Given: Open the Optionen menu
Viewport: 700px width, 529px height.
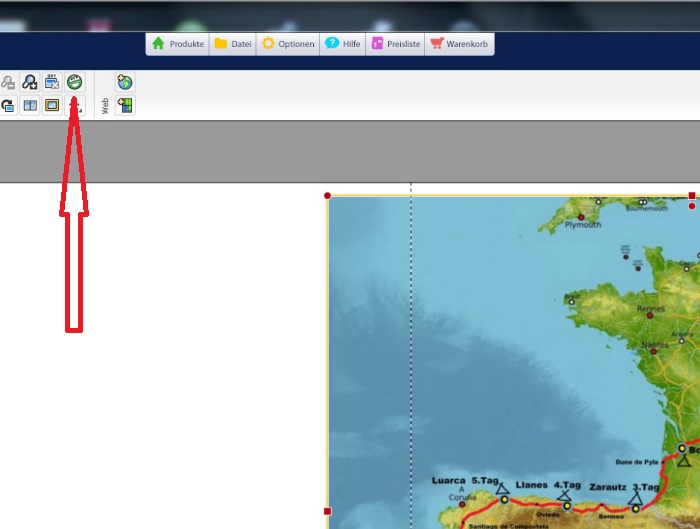Looking at the screenshot, I should [288, 44].
